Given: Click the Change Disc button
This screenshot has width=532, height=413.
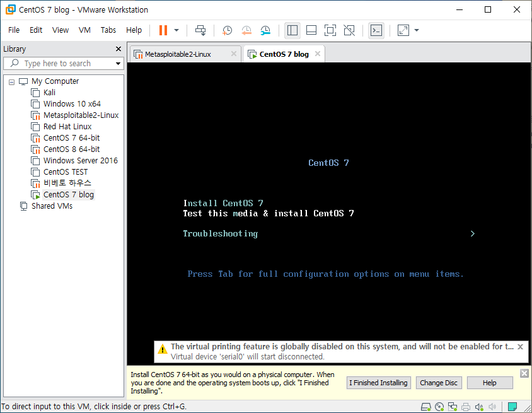Looking at the screenshot, I should point(439,383).
